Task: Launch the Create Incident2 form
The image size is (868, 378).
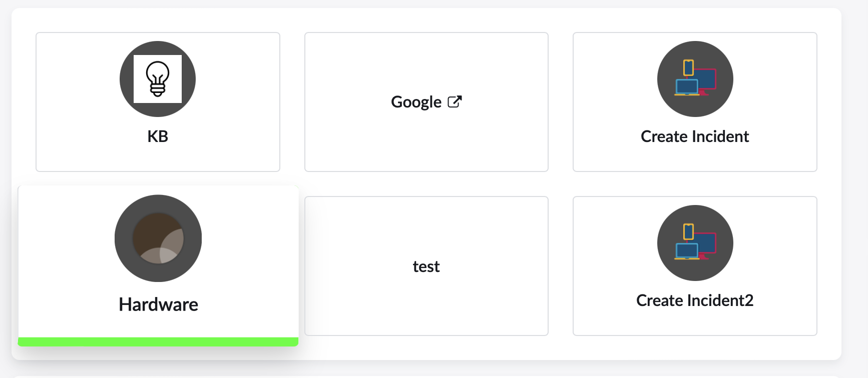Action: tap(694, 266)
